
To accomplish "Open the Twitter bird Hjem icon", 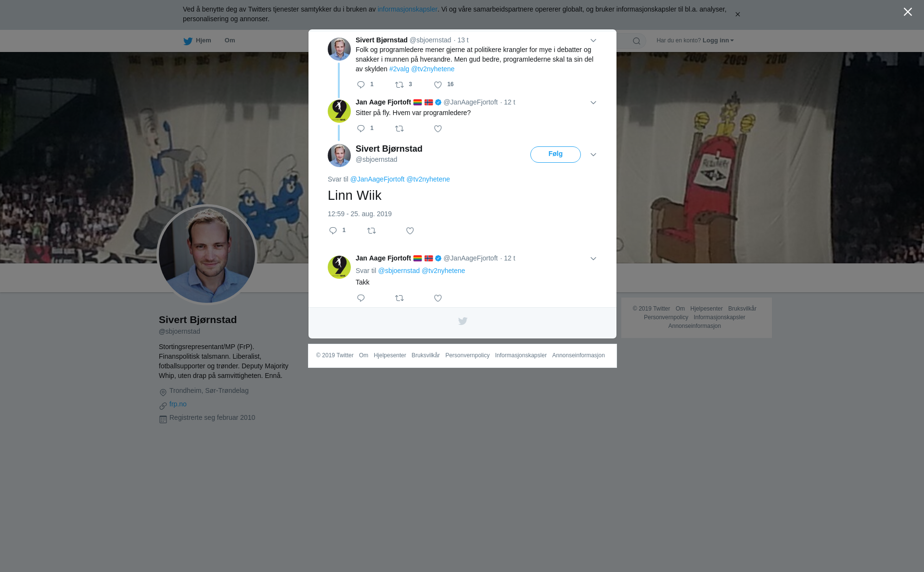I will click(188, 41).
